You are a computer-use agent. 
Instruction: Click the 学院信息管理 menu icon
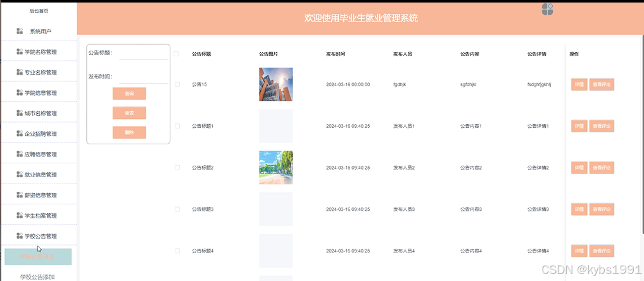coord(19,92)
